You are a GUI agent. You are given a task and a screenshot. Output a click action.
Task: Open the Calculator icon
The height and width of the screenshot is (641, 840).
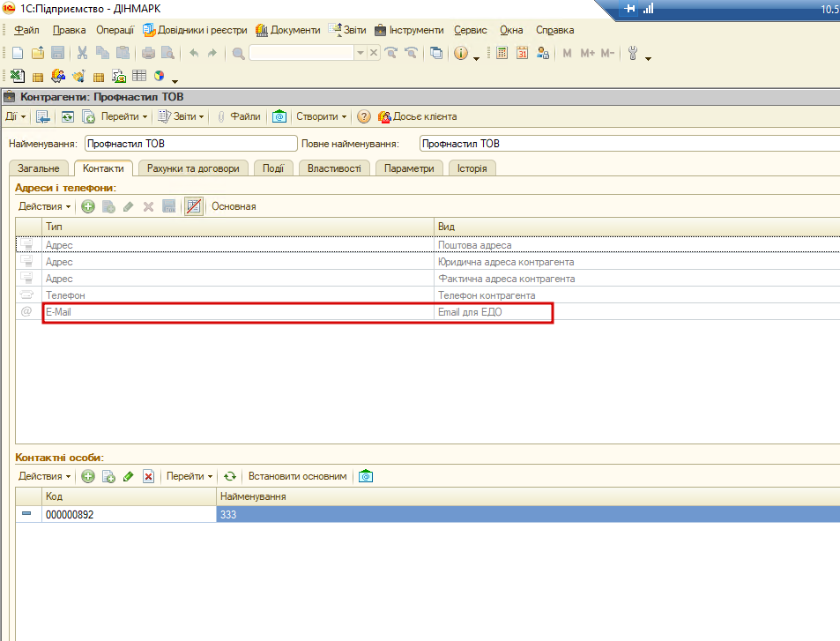coord(502,53)
